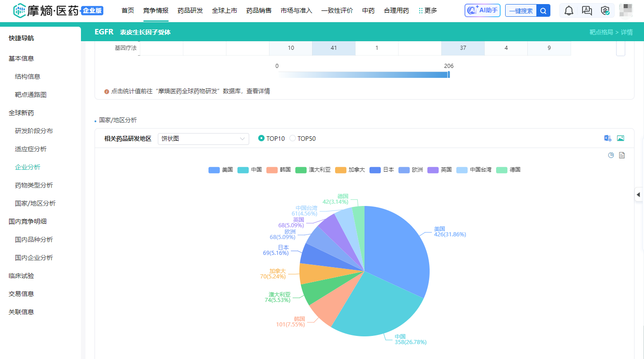Jump to 靶点通路图 section
Image resolution: width=644 pixels, height=359 pixels.
[x=31, y=95]
